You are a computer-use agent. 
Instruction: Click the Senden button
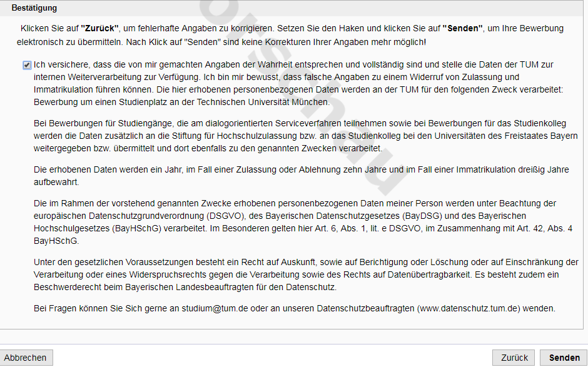pyautogui.click(x=564, y=358)
